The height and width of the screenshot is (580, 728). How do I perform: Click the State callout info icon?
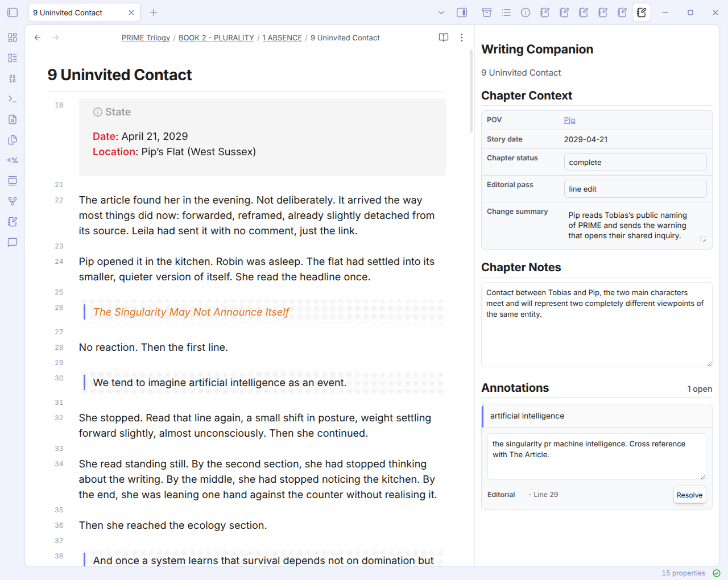coord(98,112)
